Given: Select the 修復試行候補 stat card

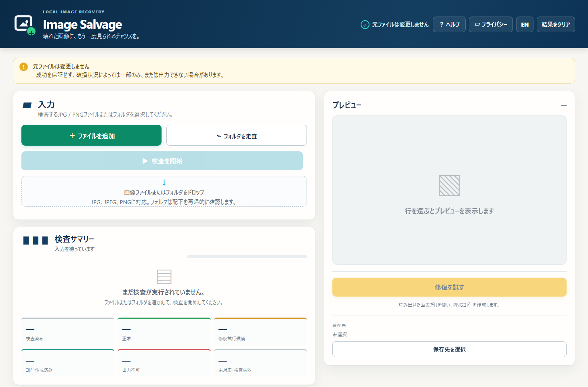Looking at the screenshot, I should click(x=260, y=332).
